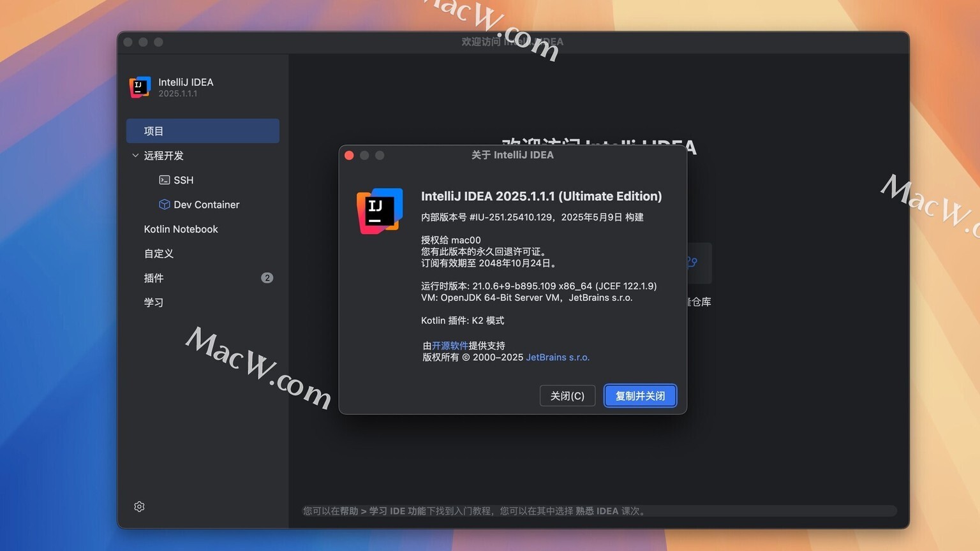Close the About dialog via red button
Image resolution: width=980 pixels, height=551 pixels.
[349, 155]
